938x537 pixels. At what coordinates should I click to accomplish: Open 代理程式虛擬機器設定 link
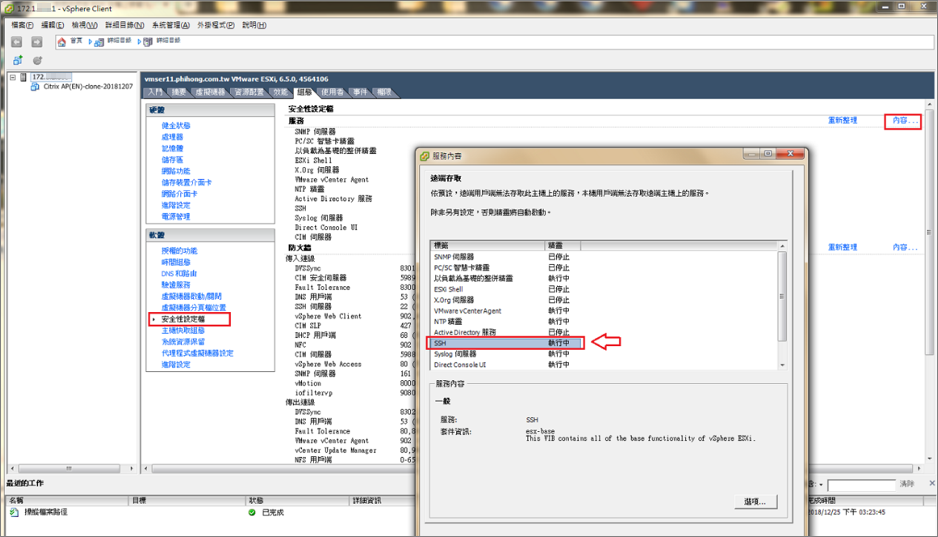tap(197, 353)
